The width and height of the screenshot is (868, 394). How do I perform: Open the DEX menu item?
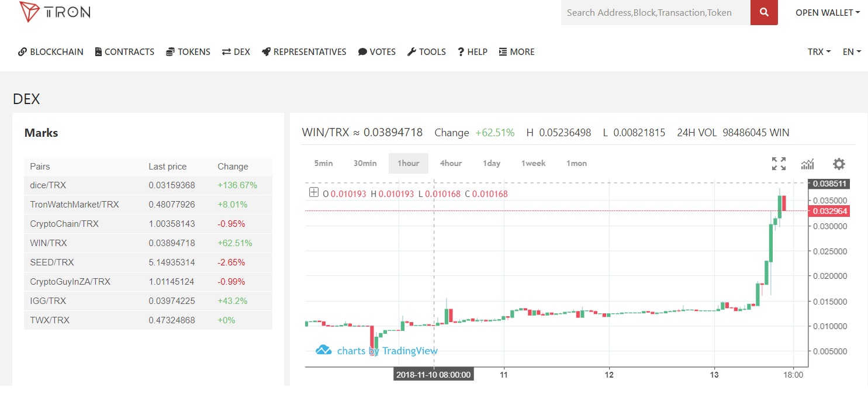[x=236, y=51]
